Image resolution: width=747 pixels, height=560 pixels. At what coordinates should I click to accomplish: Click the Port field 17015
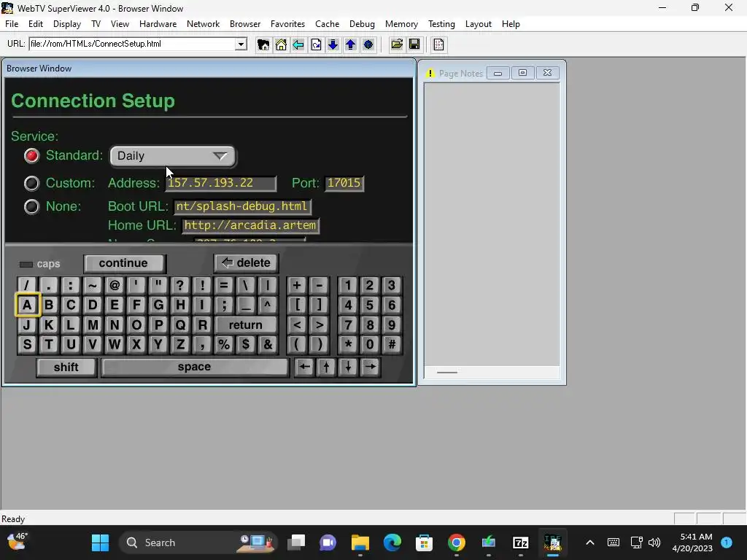click(344, 183)
